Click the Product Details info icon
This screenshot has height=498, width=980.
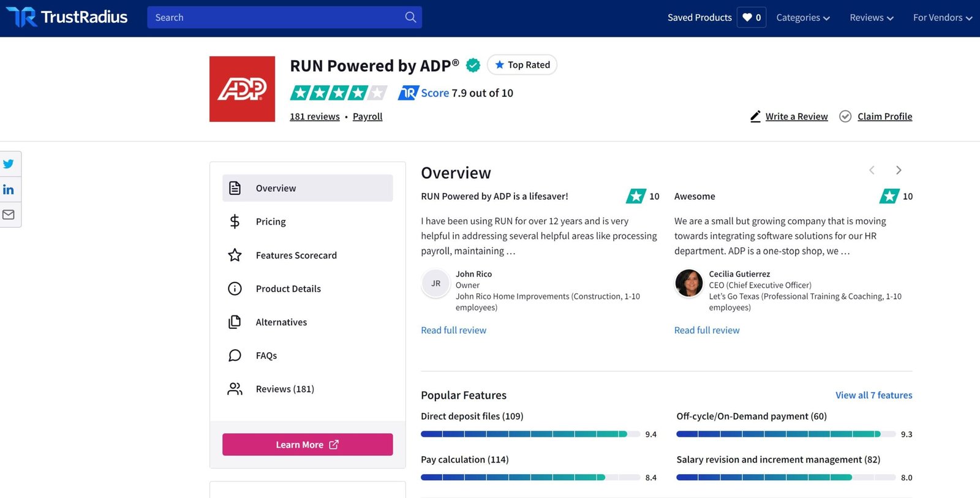point(235,289)
